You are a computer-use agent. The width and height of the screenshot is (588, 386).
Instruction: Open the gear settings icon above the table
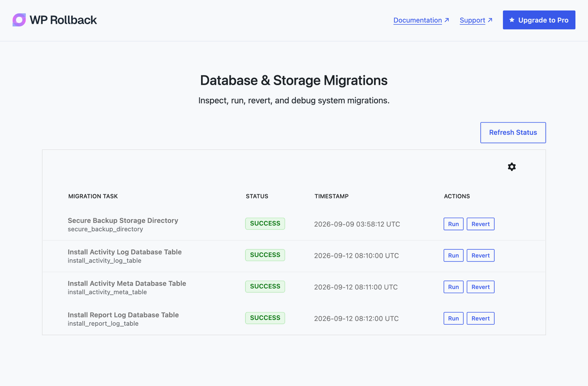click(x=512, y=167)
